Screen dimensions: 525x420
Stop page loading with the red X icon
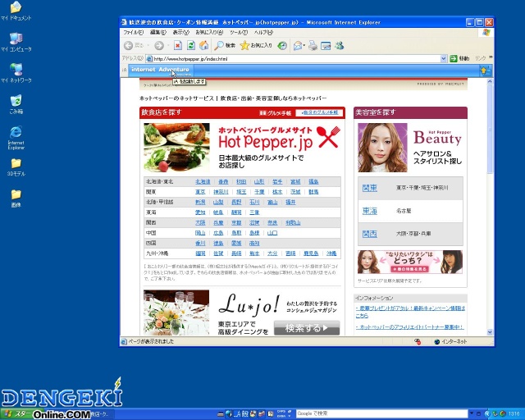click(178, 46)
